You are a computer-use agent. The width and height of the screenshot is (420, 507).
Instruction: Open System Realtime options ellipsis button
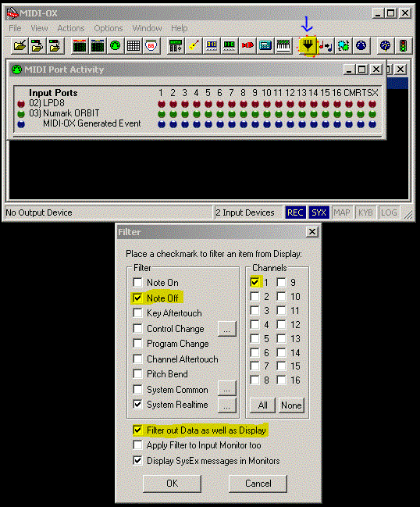point(227,405)
